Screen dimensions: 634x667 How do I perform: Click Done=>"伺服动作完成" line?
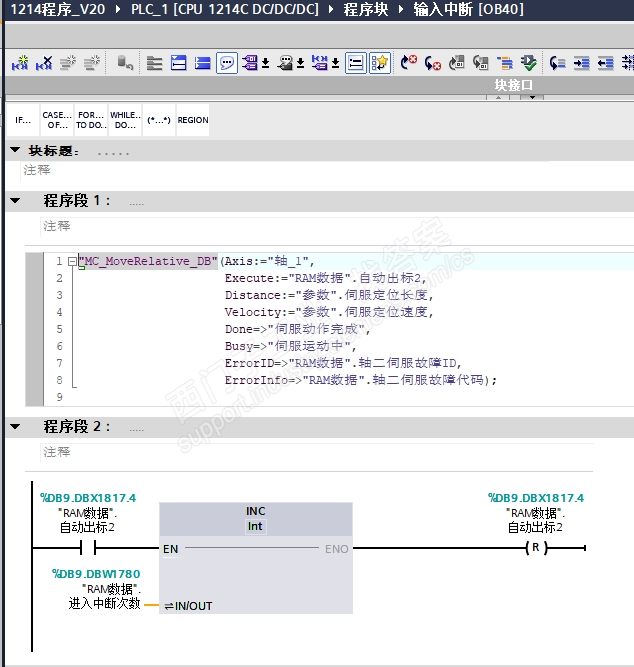coord(297,329)
